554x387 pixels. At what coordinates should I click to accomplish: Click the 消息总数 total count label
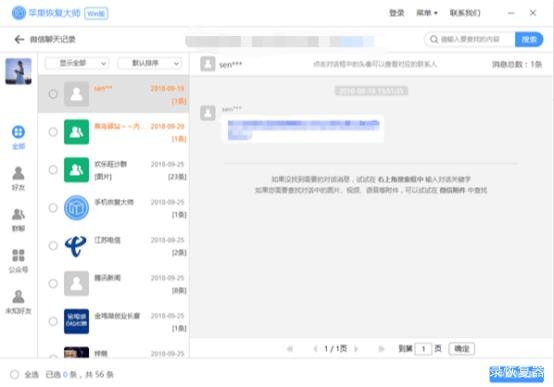(x=517, y=64)
